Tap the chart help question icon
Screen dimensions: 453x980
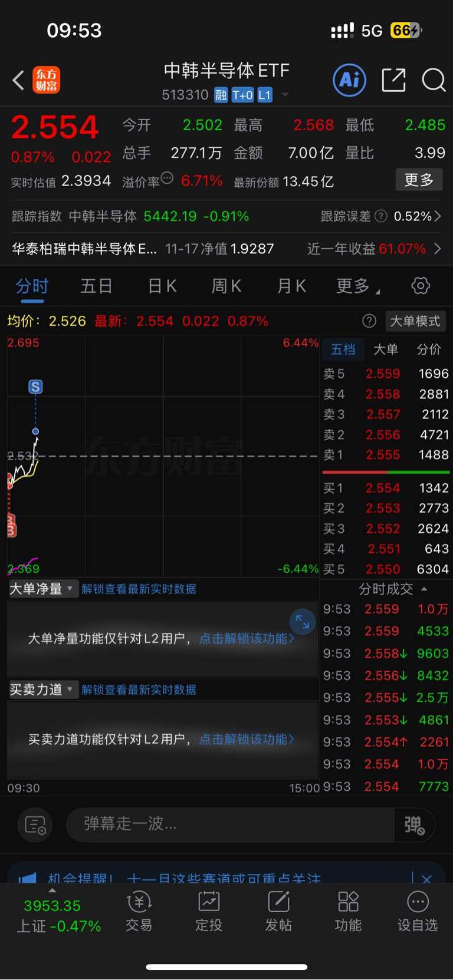pos(369,321)
